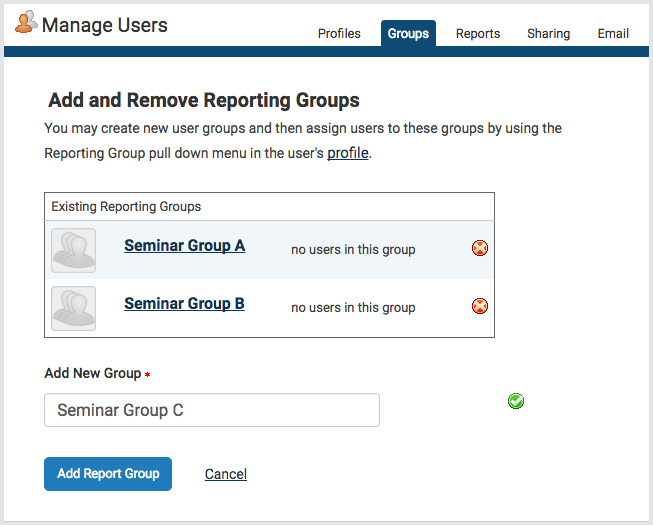Click 'no users in this group' for Group A

[x=353, y=249]
